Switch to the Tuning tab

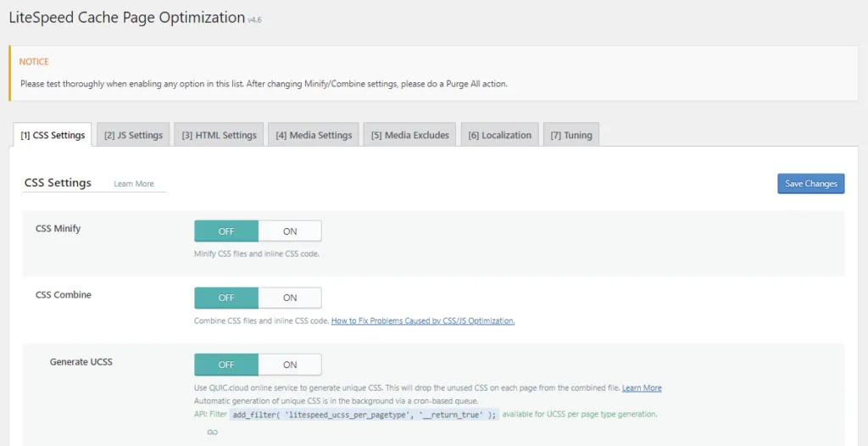(571, 135)
